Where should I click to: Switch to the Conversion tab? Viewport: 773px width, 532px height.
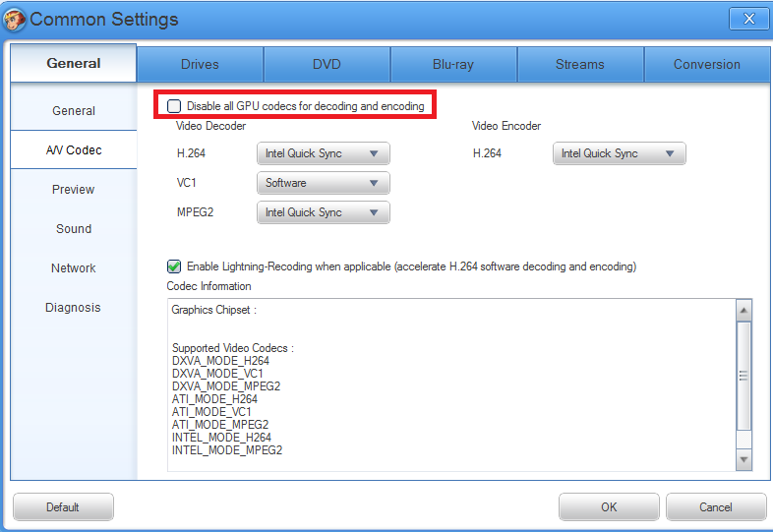(707, 64)
